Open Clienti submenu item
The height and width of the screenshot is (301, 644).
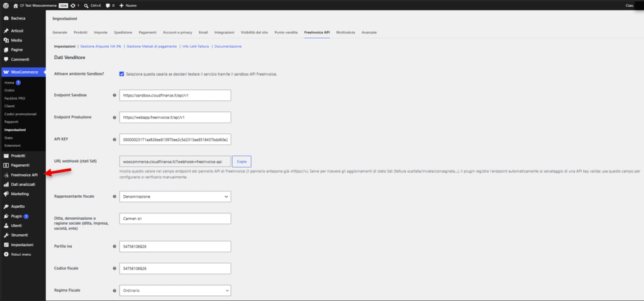pos(9,106)
